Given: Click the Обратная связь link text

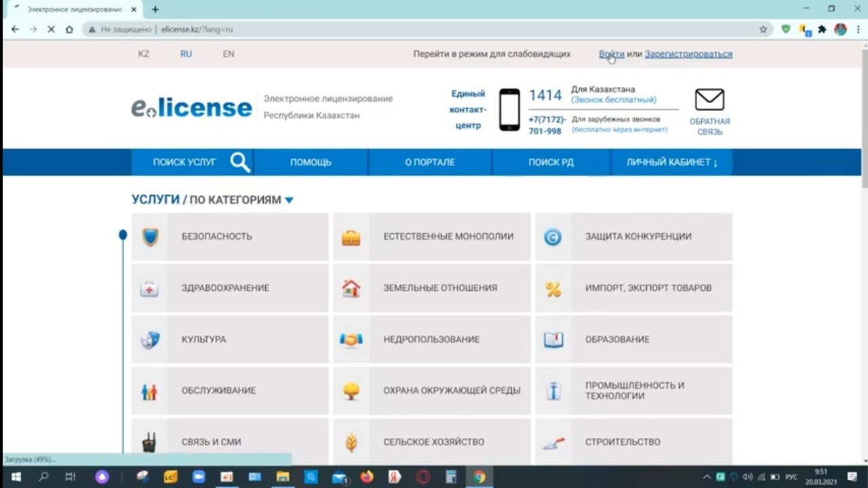Looking at the screenshot, I should (710, 127).
